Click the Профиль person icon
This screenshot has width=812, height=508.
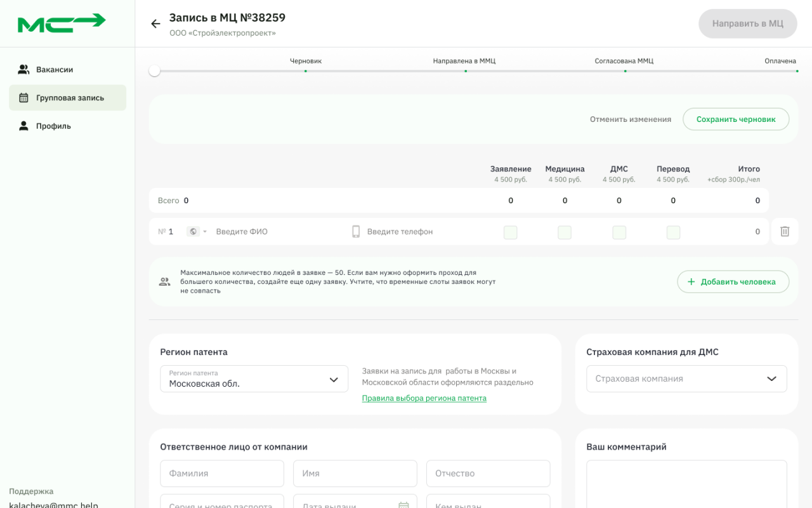pyautogui.click(x=23, y=126)
